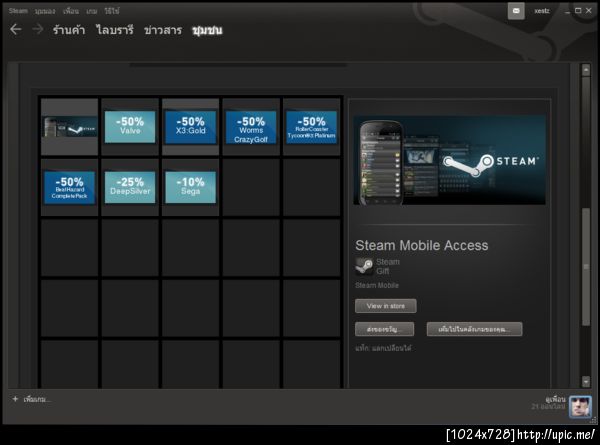Viewport: 600px width, 445px height.
Task: Click the Steam Gift logo icon
Action: (364, 266)
